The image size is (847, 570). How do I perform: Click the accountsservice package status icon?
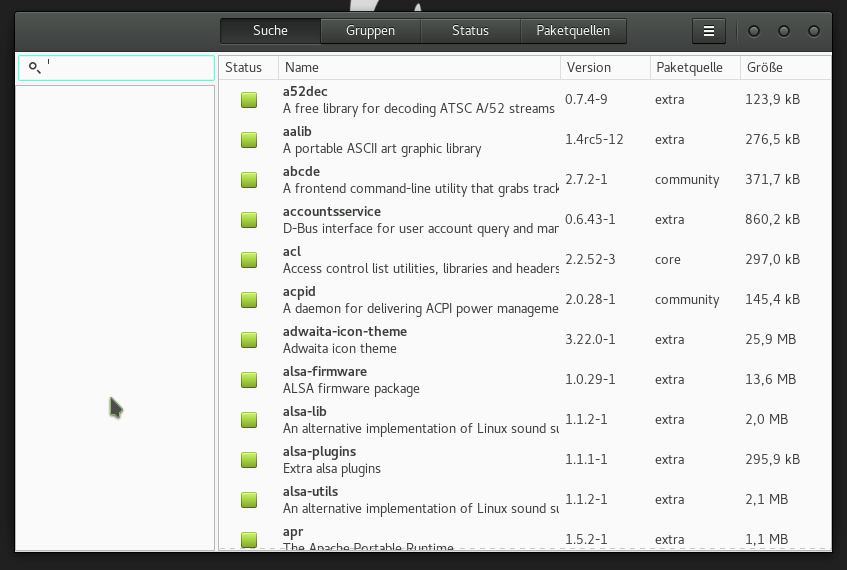(249, 220)
